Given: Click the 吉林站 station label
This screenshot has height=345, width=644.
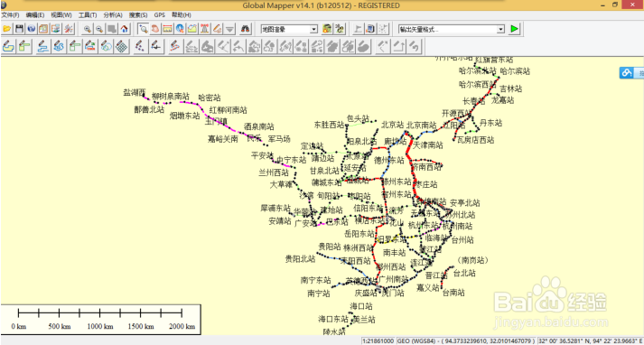Looking at the screenshot, I should point(511,89).
